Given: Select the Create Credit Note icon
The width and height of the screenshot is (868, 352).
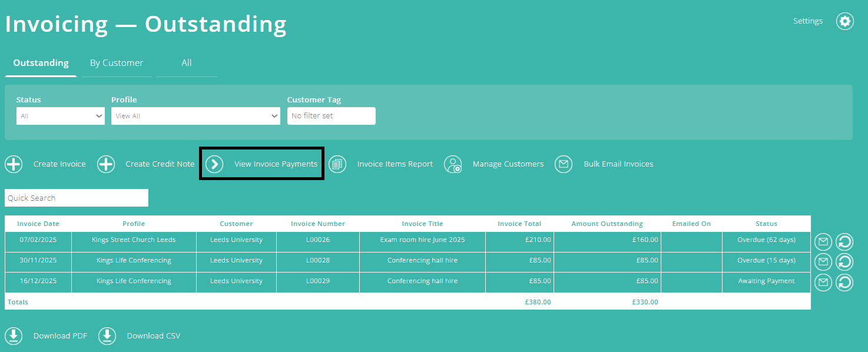Looking at the screenshot, I should click(106, 164).
